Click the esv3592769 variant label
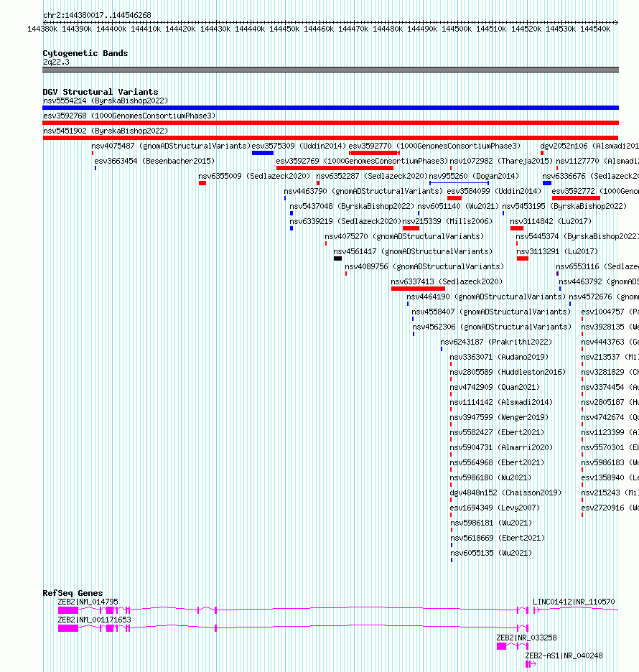The image size is (639, 672). [x=362, y=161]
